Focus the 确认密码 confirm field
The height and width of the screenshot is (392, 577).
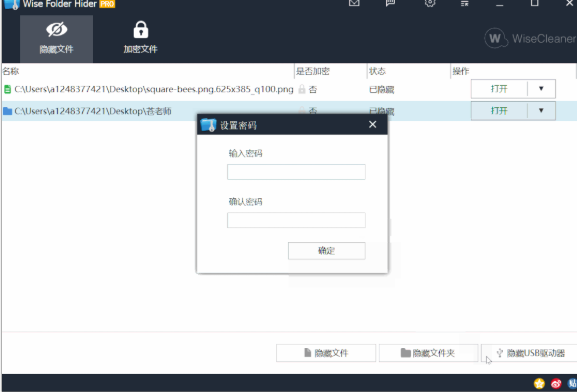(296, 220)
